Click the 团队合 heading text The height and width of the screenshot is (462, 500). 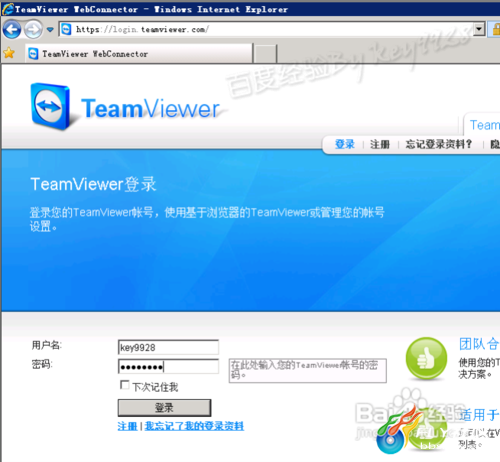point(479,344)
